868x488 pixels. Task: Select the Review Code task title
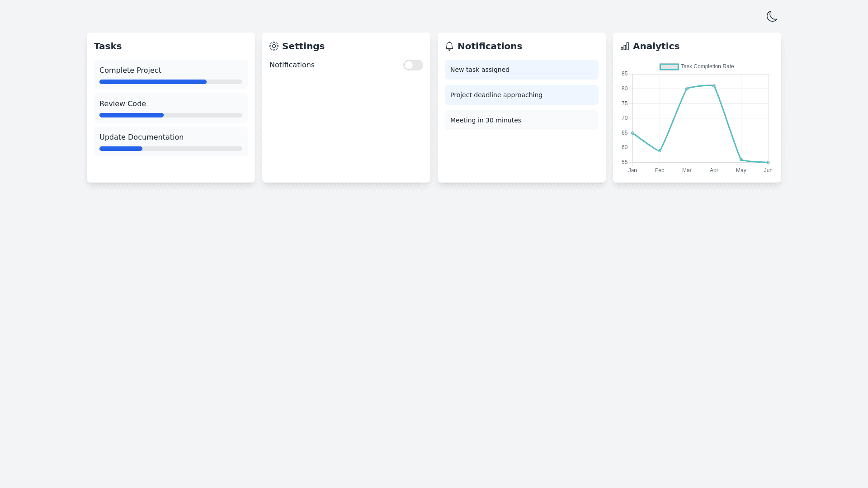pos(123,104)
